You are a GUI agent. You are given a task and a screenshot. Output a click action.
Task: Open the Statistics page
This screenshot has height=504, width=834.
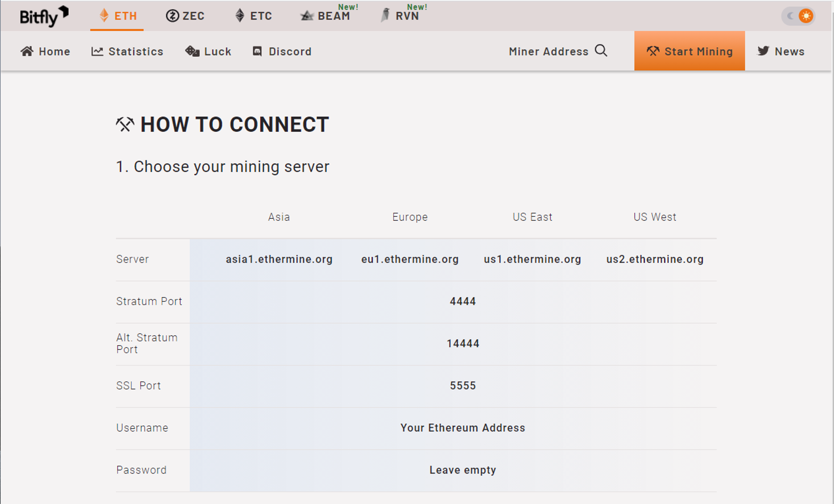pyautogui.click(x=127, y=51)
